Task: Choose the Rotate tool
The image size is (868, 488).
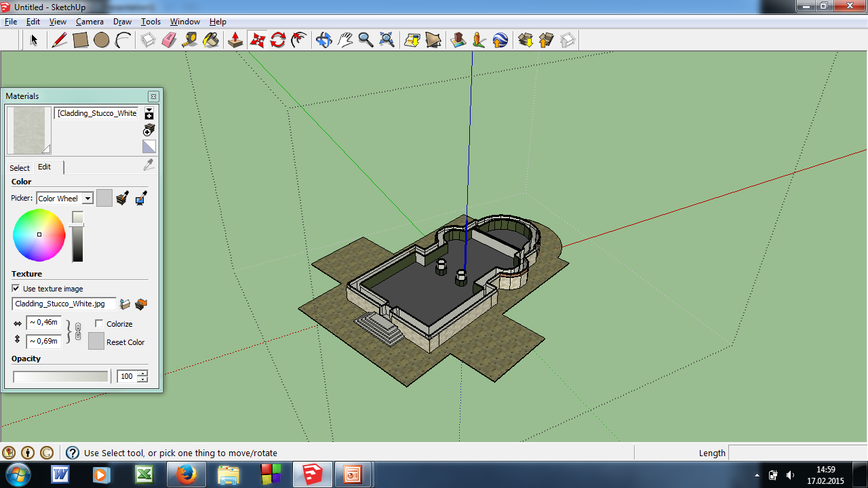Action: click(x=278, y=41)
